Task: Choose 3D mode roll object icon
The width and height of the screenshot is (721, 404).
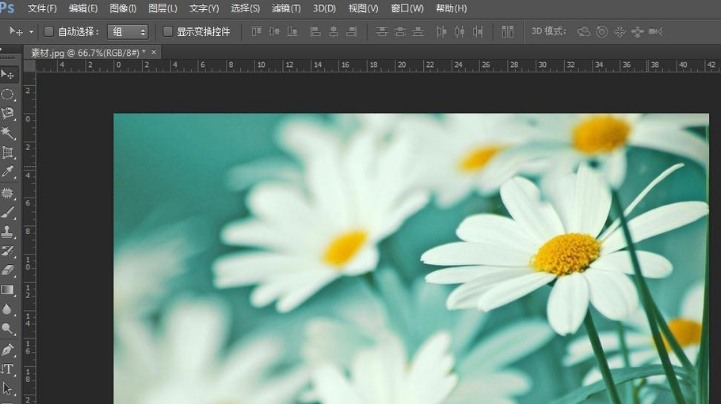Action: [x=601, y=32]
